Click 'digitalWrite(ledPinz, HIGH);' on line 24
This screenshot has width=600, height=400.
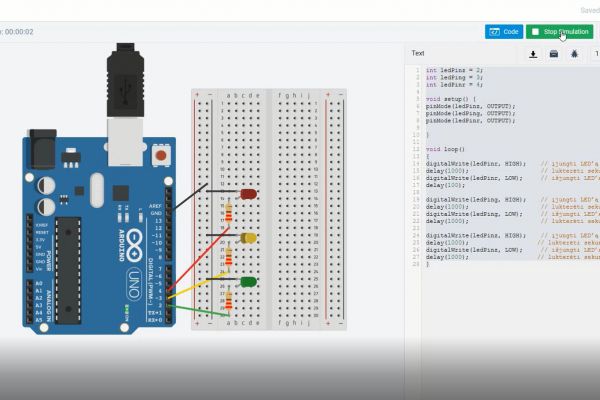[x=476, y=236]
